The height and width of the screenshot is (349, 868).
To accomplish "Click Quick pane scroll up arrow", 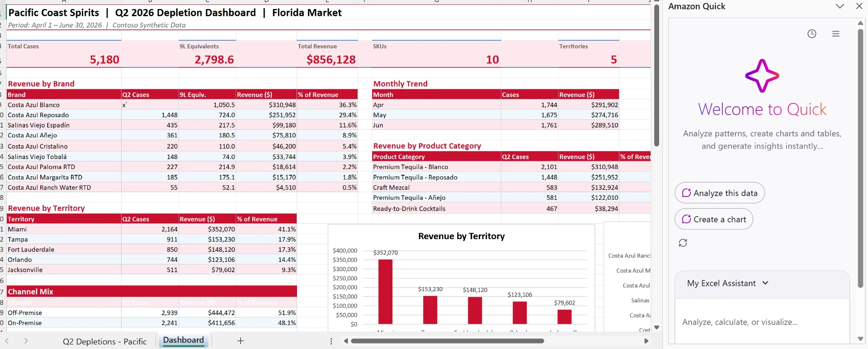I will point(860,23).
